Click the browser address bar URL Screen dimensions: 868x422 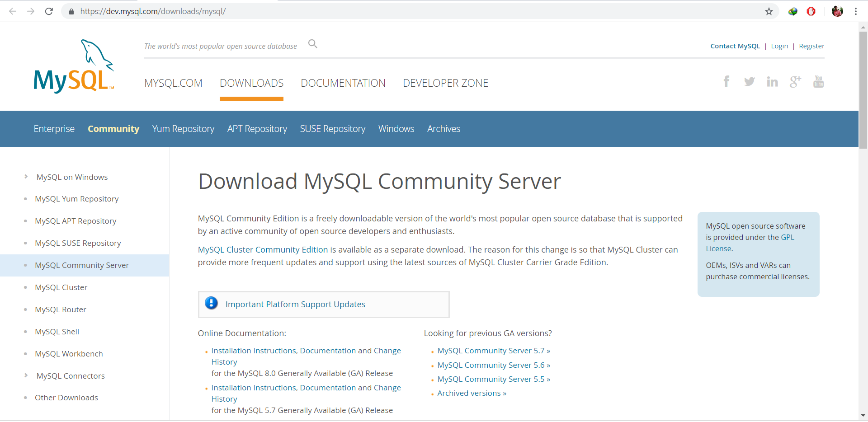153,11
